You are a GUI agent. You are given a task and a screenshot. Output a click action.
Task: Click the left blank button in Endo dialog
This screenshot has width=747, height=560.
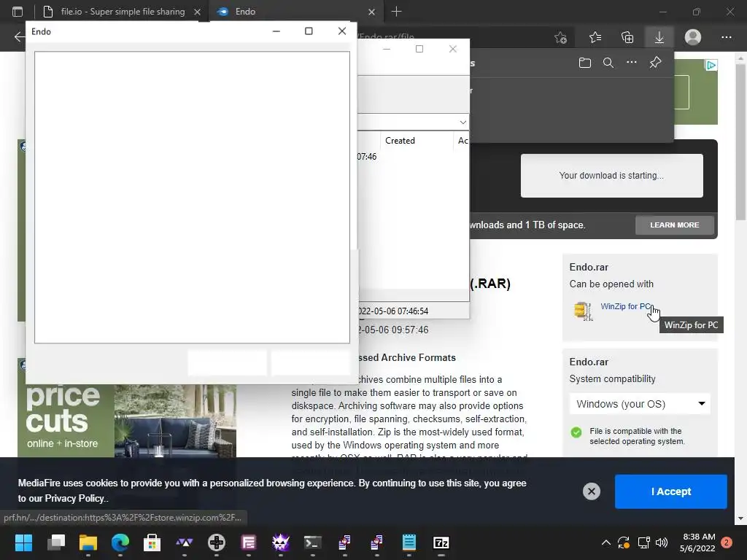point(228,363)
